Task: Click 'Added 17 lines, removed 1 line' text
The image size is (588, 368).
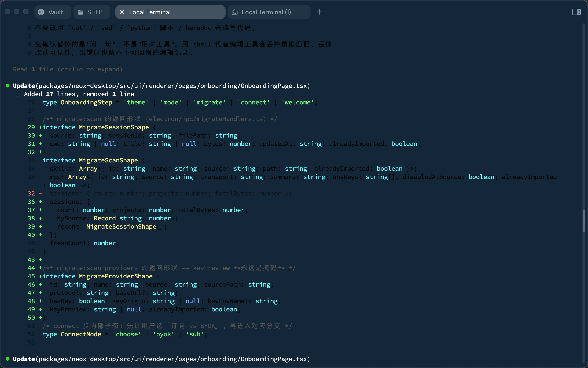Action: pos(79,94)
